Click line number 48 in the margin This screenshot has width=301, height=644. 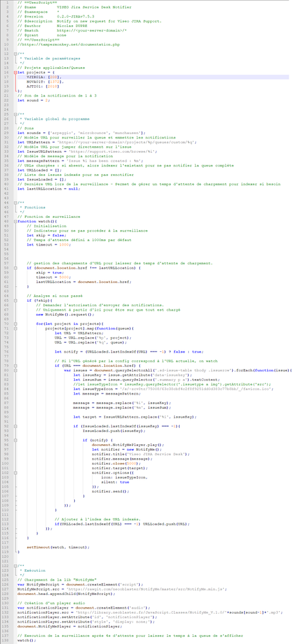[x=8, y=221]
